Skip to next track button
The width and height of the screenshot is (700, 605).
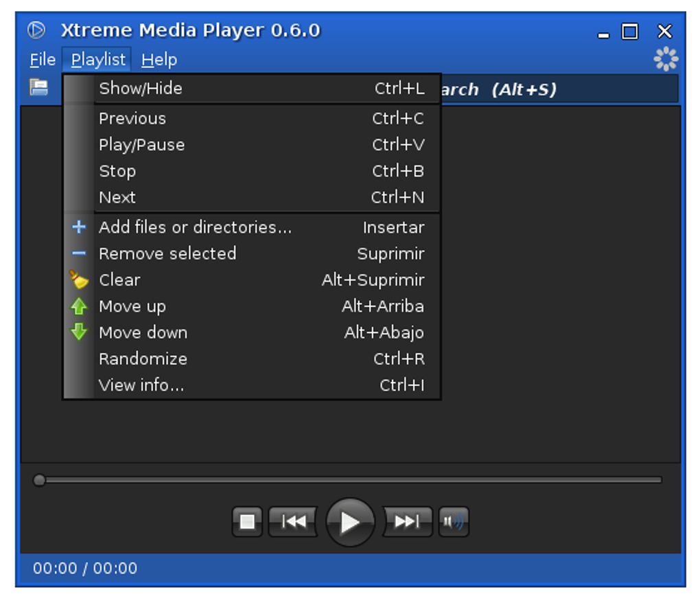point(407,521)
